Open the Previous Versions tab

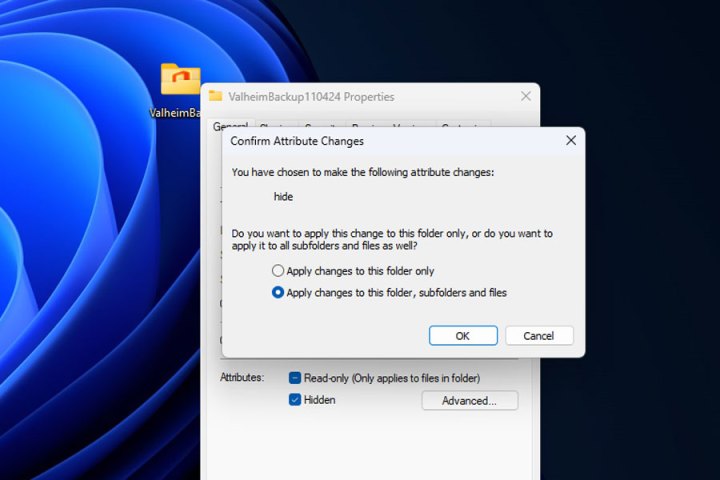point(390,127)
